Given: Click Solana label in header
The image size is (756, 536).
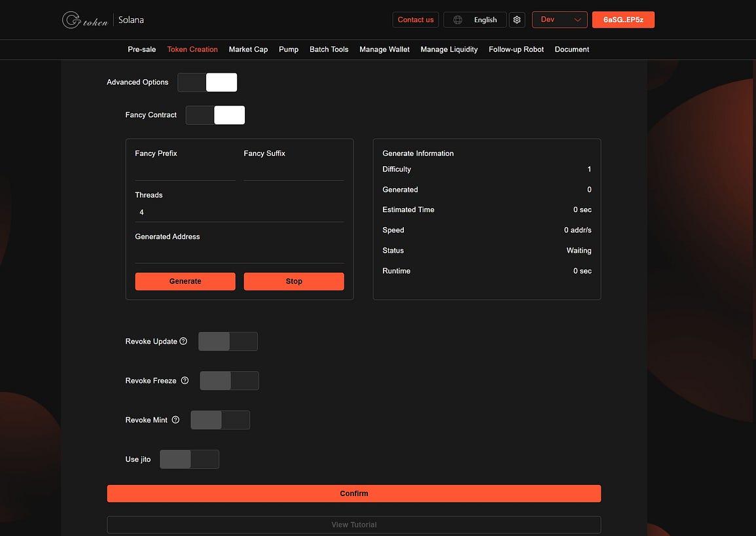Looking at the screenshot, I should pos(131,20).
